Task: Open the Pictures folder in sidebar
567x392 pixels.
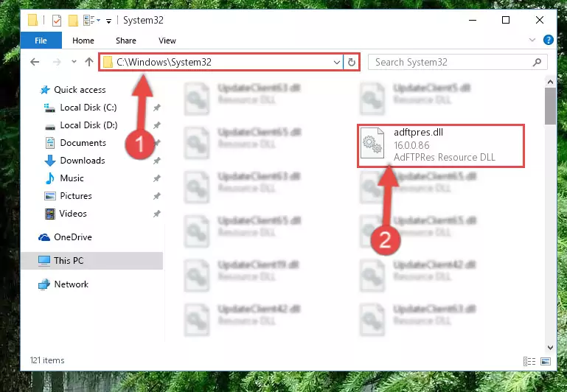Action: 76,196
